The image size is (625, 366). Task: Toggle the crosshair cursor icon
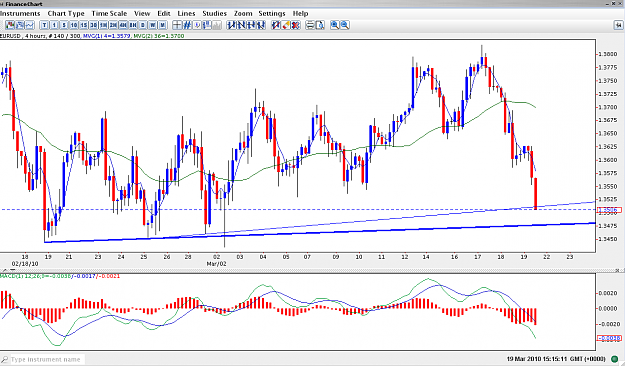(177, 25)
